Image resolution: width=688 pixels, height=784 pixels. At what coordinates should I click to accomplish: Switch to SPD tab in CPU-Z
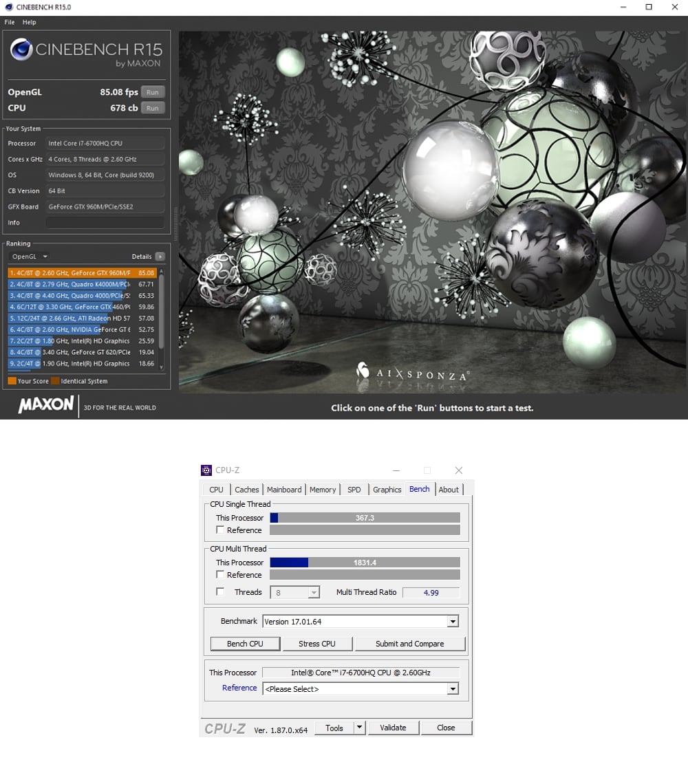[354, 490]
